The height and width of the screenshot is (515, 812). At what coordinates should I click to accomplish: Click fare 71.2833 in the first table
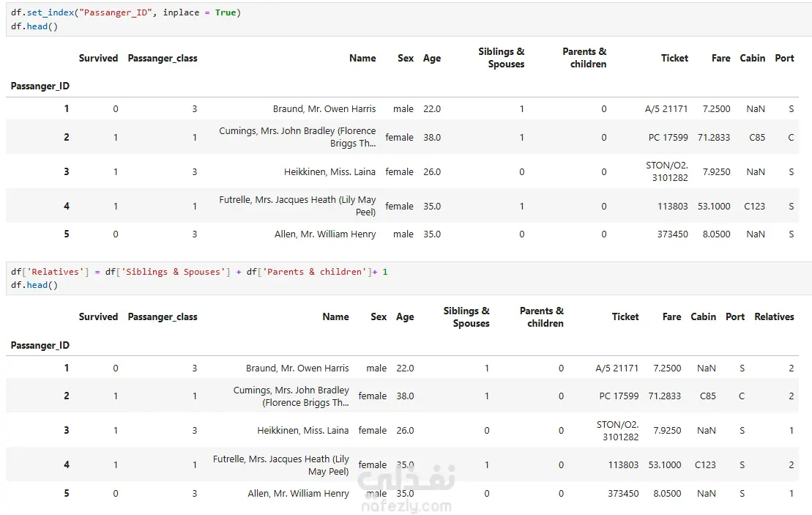(x=714, y=137)
